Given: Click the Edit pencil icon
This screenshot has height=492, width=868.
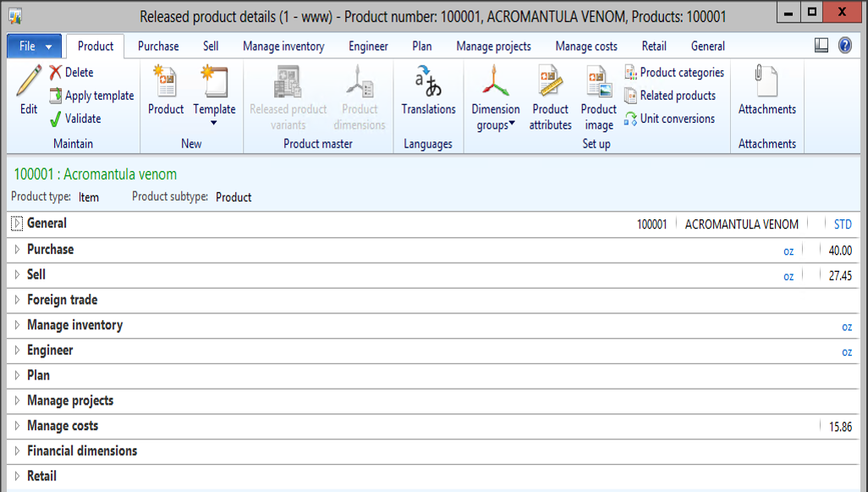Looking at the screenshot, I should pyautogui.click(x=28, y=82).
